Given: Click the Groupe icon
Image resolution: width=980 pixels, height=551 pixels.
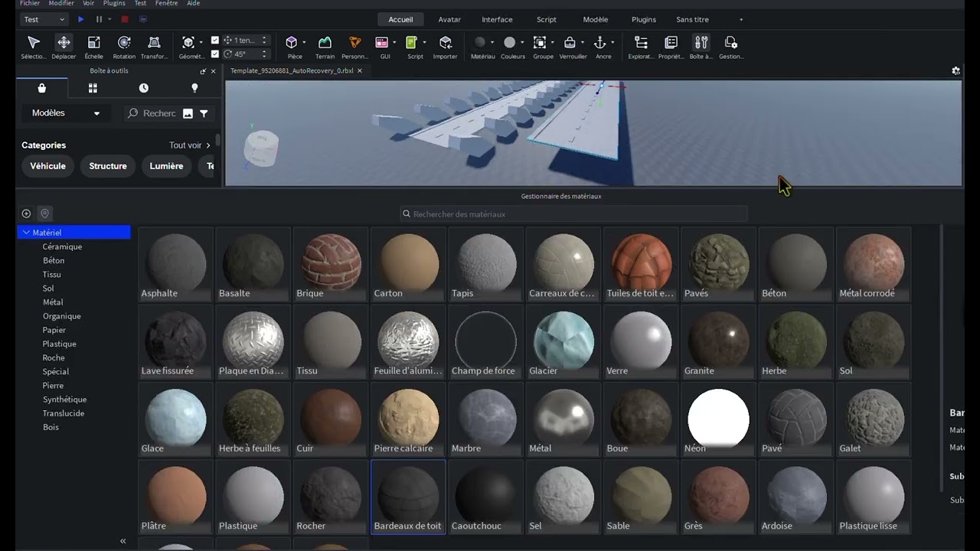Looking at the screenshot, I should pos(540,43).
